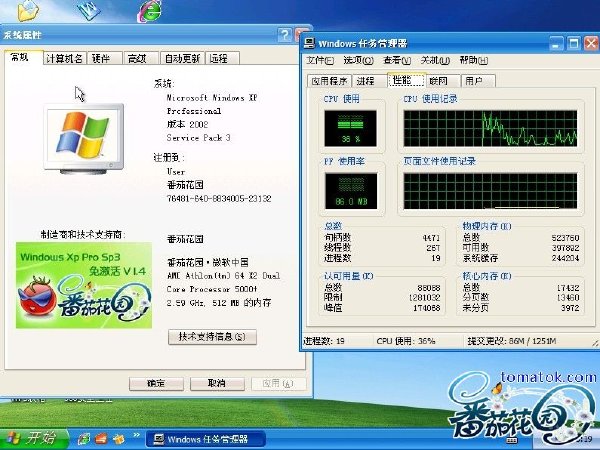Click '2.59 GHz, 512 MB 的内存' text

click(219, 303)
